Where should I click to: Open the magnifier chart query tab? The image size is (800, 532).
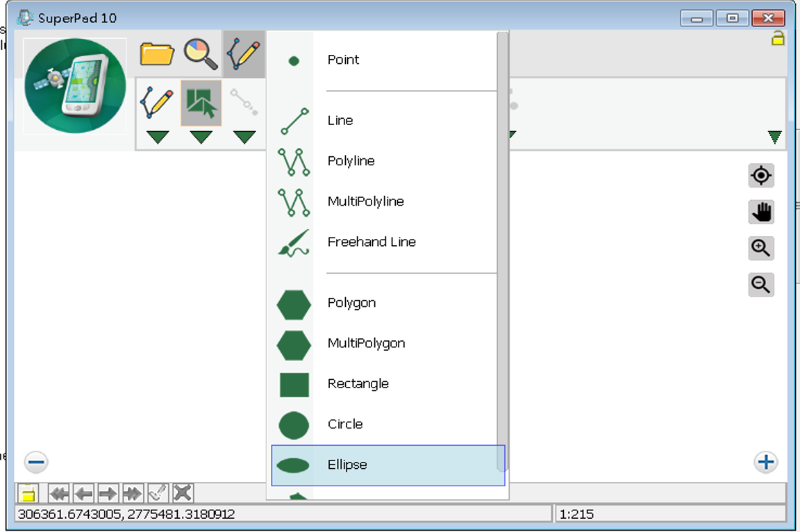click(200, 53)
